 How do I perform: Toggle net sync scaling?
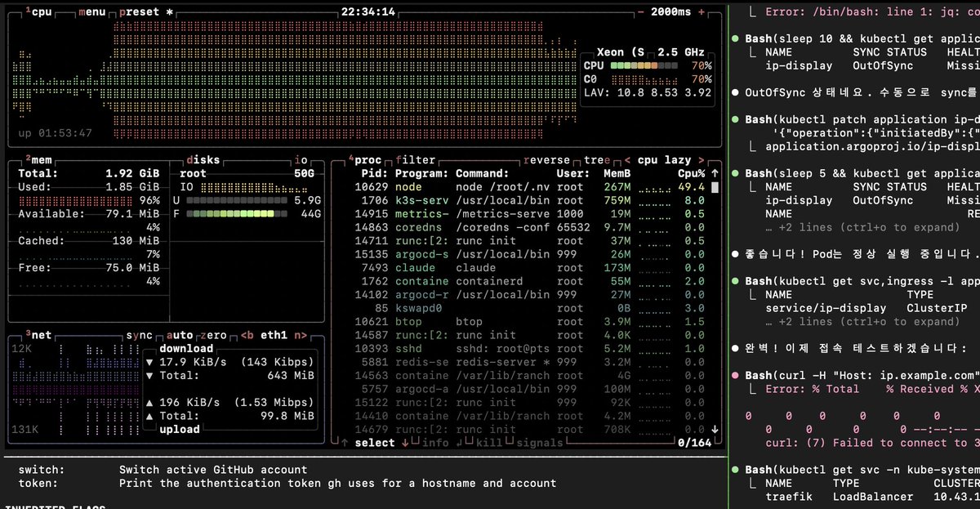click(x=139, y=335)
